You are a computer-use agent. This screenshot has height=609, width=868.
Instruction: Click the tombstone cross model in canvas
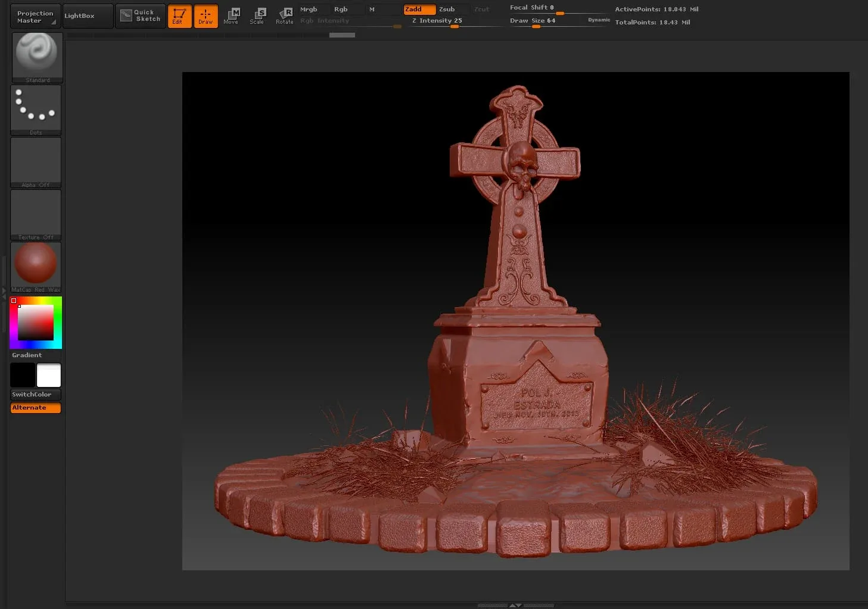click(x=516, y=196)
